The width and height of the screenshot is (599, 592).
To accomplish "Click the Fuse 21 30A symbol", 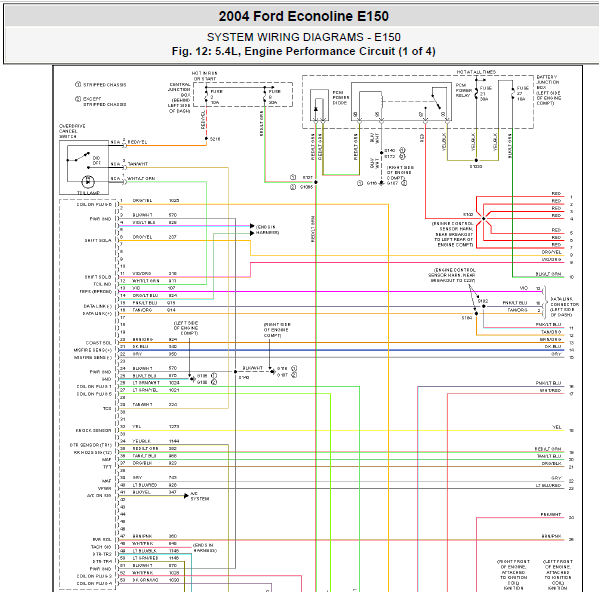I will (x=476, y=93).
